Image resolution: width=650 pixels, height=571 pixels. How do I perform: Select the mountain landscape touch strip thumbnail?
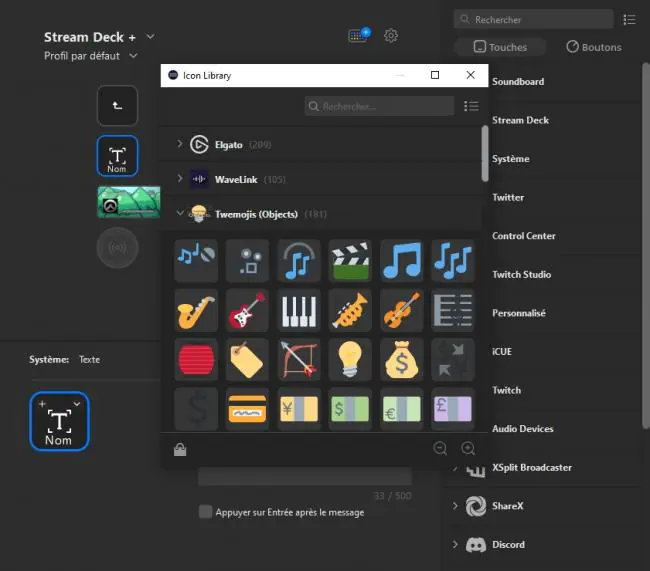pyautogui.click(x=129, y=202)
